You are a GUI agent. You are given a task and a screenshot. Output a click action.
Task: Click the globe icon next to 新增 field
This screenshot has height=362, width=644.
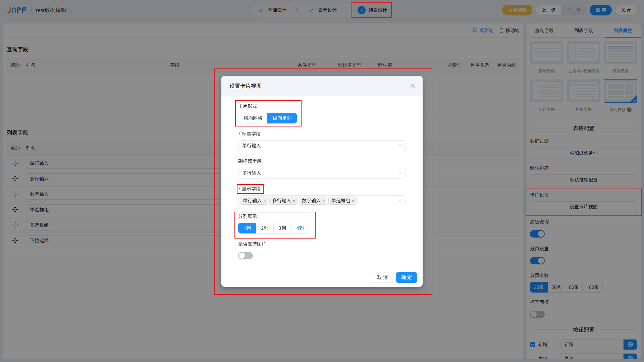click(630, 345)
